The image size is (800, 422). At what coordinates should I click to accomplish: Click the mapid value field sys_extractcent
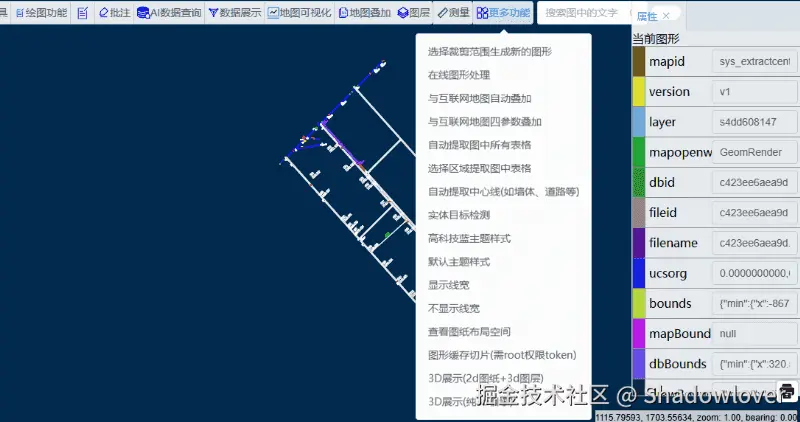pyautogui.click(x=755, y=61)
